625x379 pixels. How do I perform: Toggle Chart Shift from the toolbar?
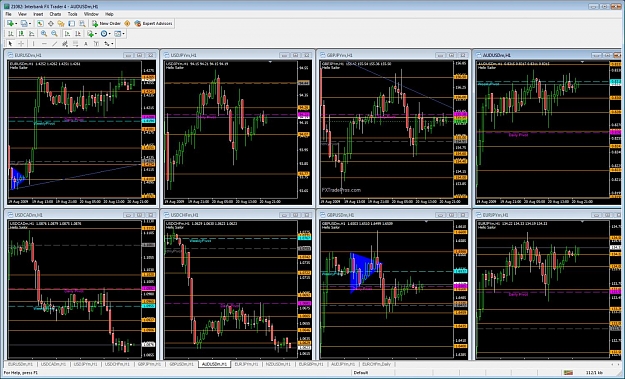(78, 33)
